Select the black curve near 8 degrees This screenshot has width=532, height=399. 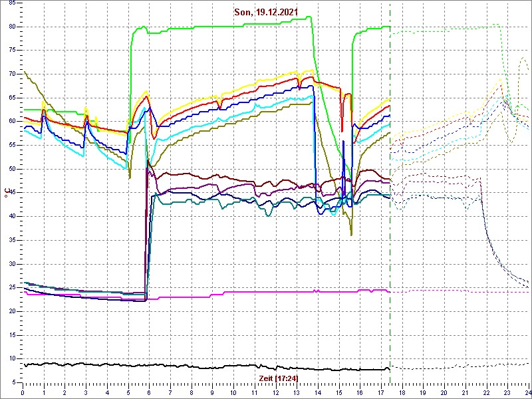pyautogui.click(x=199, y=366)
